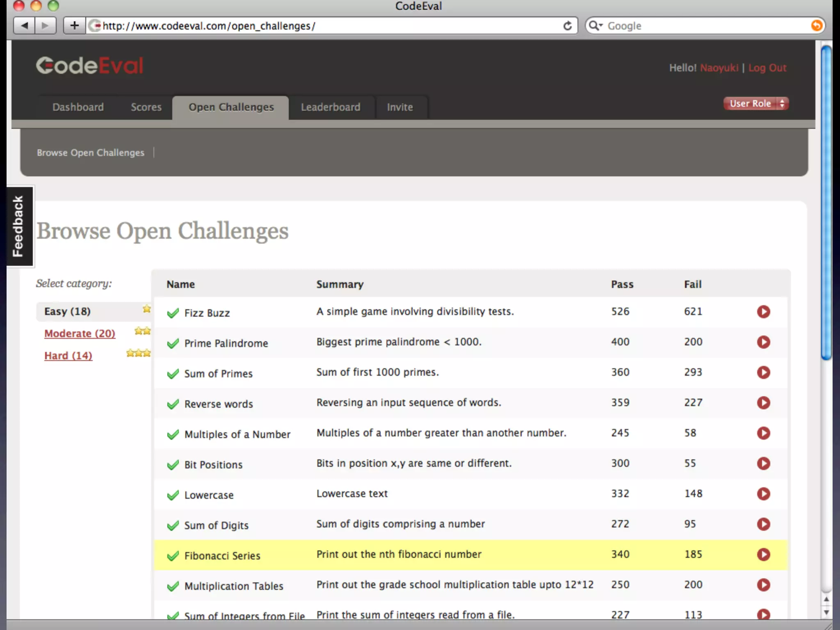Click the page favicon in the address bar
The width and height of the screenshot is (840, 630).
point(95,26)
